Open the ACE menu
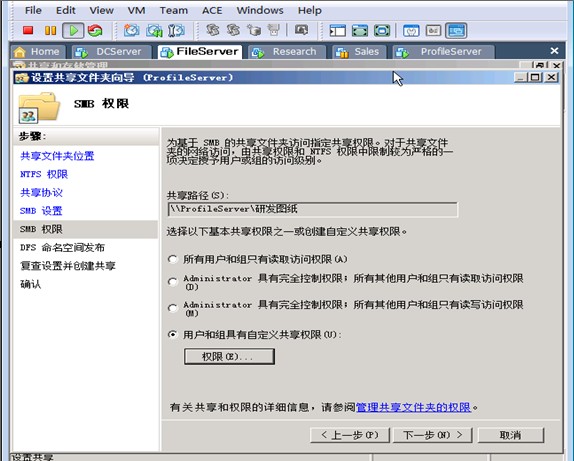Viewport: 574px width, 461px height. pos(212,10)
